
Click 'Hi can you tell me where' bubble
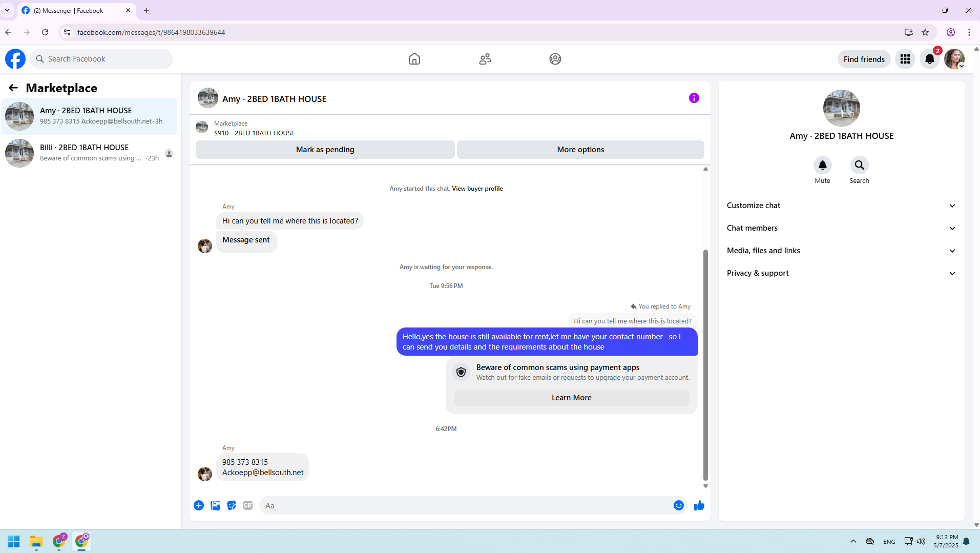tap(290, 221)
